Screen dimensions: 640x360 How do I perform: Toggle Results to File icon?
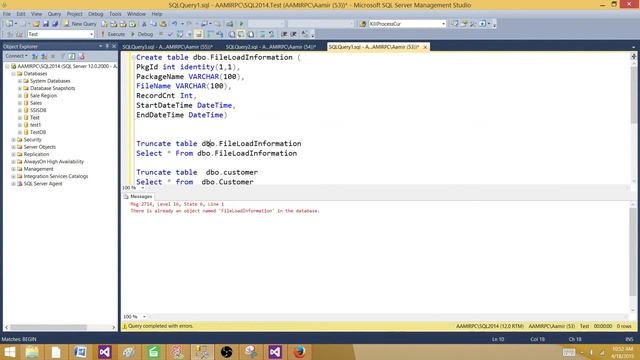coord(251,34)
